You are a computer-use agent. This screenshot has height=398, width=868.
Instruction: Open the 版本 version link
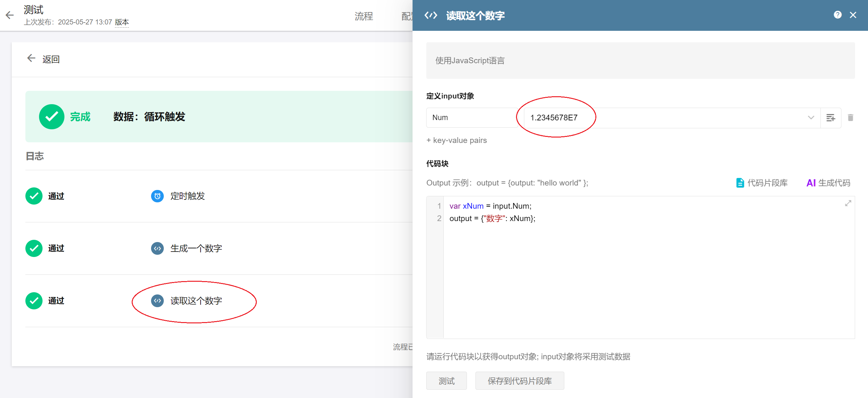click(122, 22)
